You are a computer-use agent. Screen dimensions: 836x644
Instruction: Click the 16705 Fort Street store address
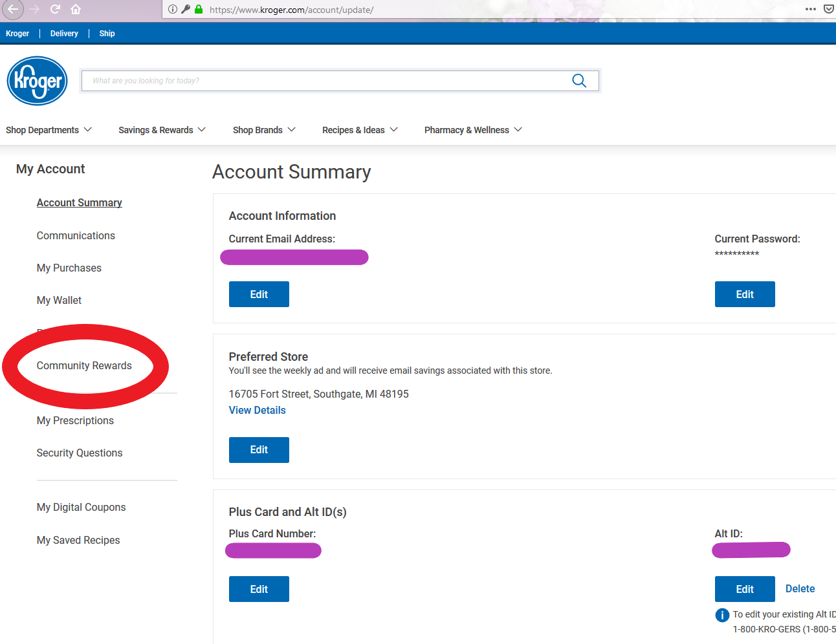(318, 394)
